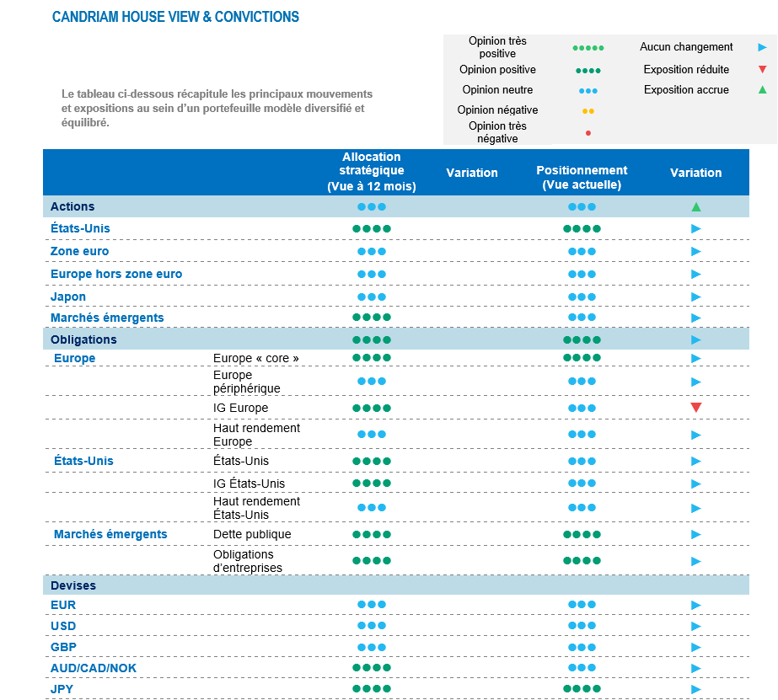Click the single red dot for Opinion très négative
This screenshot has width=778, height=700.
(588, 133)
